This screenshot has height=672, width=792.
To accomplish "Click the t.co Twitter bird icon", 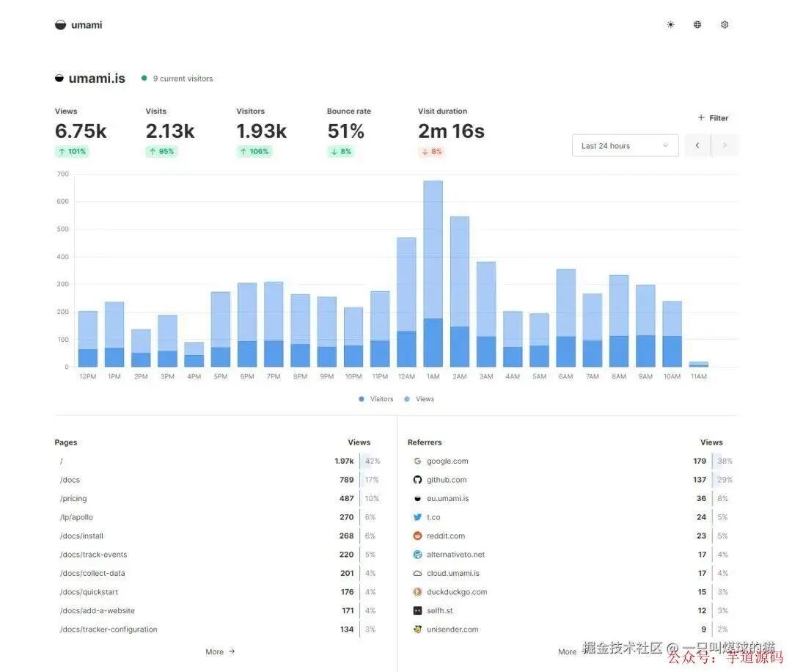I will click(x=417, y=517).
